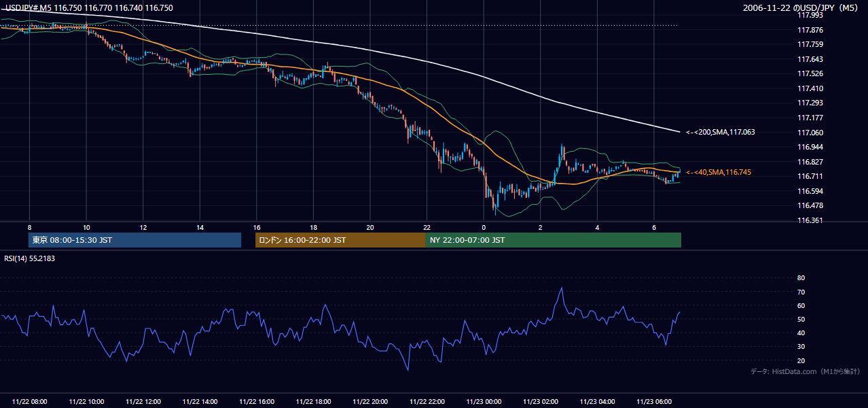Click price axis label 116.944
The image size is (868, 408).
(810, 147)
